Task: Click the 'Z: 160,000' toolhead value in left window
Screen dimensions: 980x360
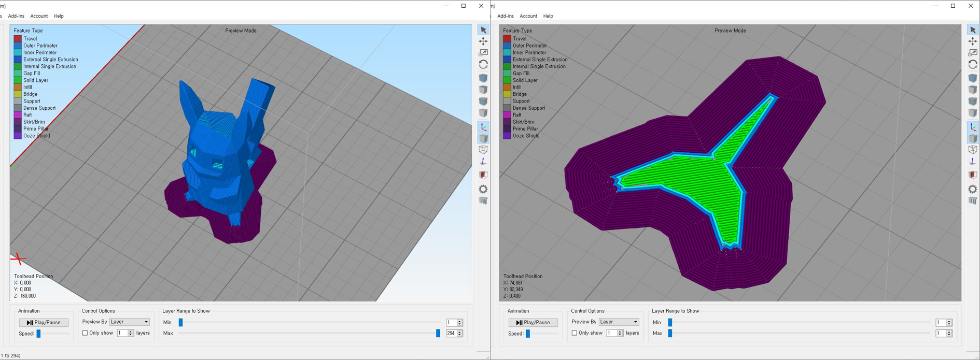Action: pos(25,296)
